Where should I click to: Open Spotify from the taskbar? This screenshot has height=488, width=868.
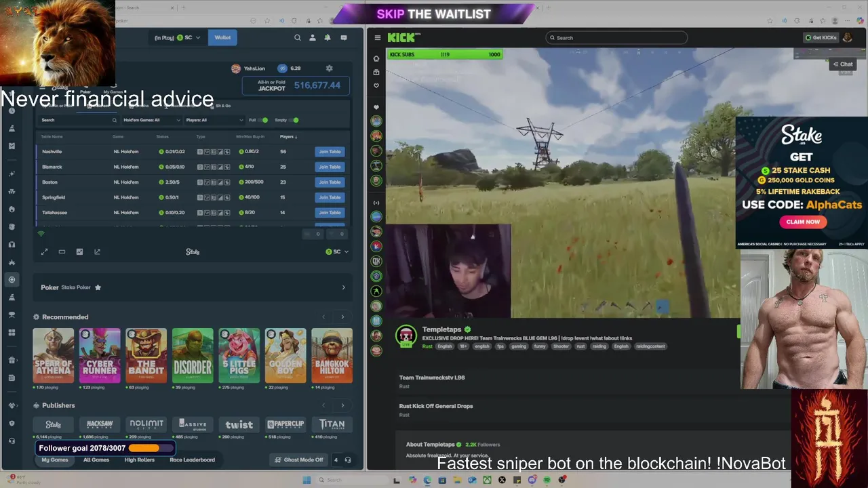tap(547, 480)
